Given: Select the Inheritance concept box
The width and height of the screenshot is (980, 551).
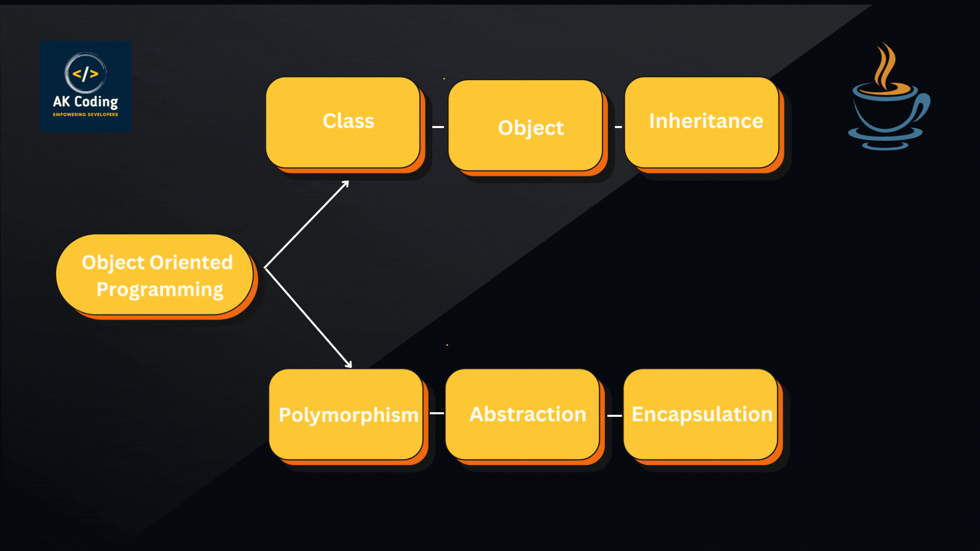Looking at the screenshot, I should click(x=706, y=120).
